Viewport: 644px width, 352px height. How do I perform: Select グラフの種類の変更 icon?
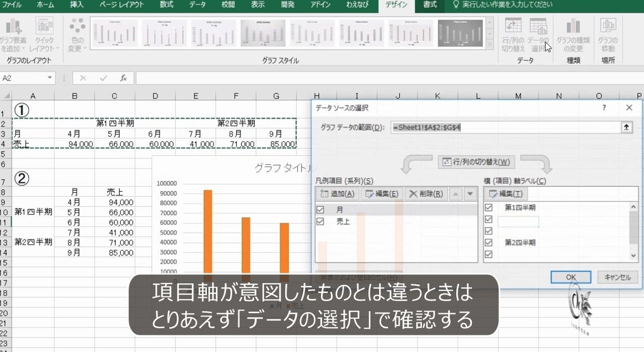(x=573, y=32)
